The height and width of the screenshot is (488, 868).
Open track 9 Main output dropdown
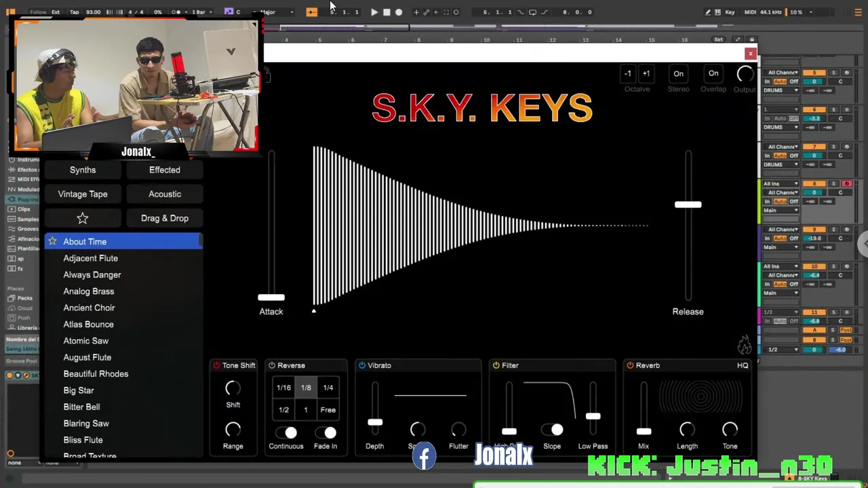tap(781, 247)
